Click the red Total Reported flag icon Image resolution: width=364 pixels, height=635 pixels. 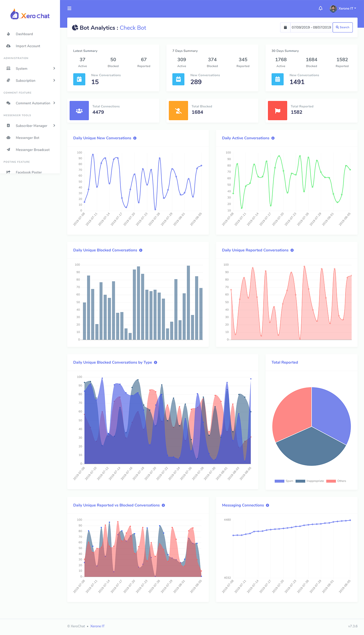click(278, 110)
